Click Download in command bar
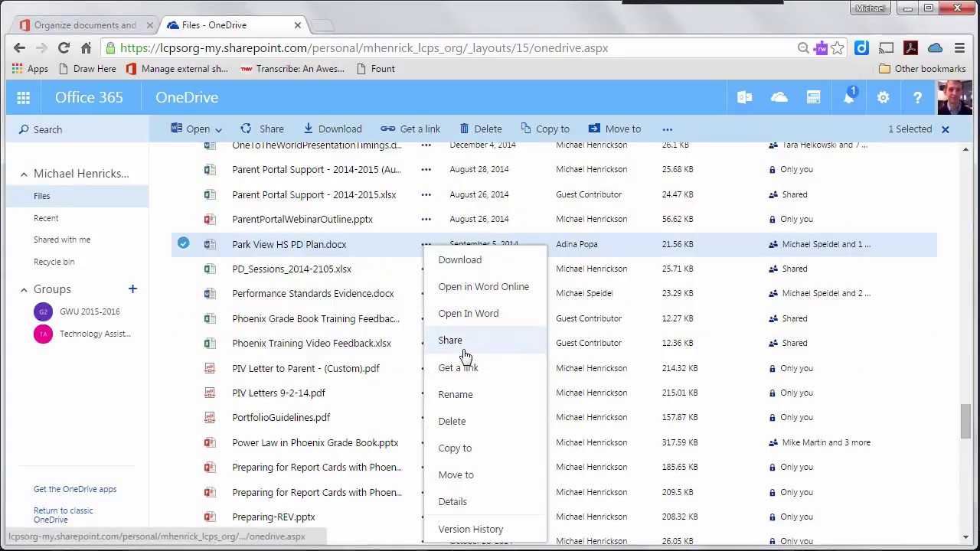The image size is (980, 551). tap(332, 129)
